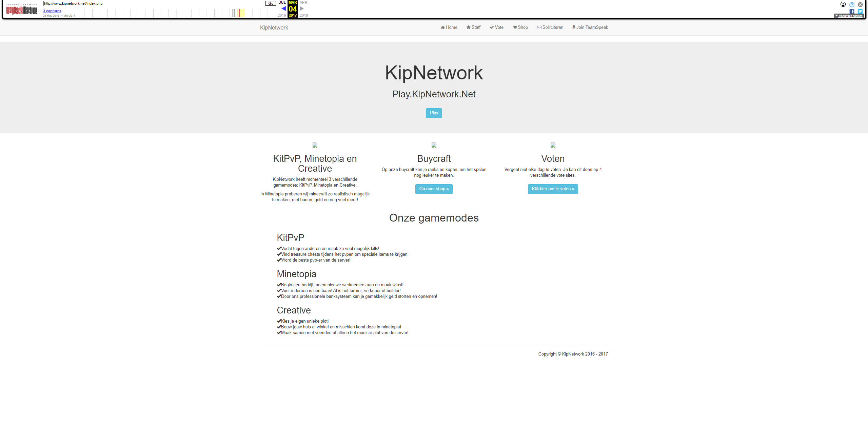The width and height of the screenshot is (868, 440).
Task: Expand About this capture
Action: (x=849, y=16)
